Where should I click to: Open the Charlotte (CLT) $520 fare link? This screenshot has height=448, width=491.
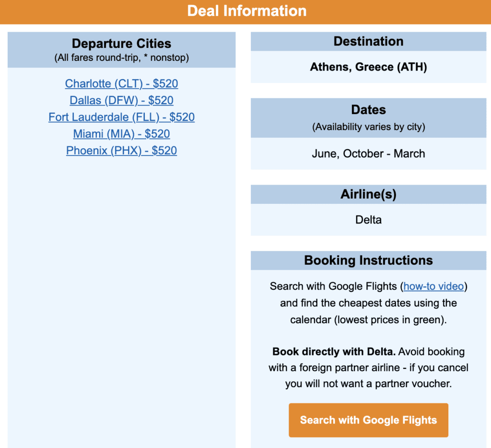click(x=121, y=83)
